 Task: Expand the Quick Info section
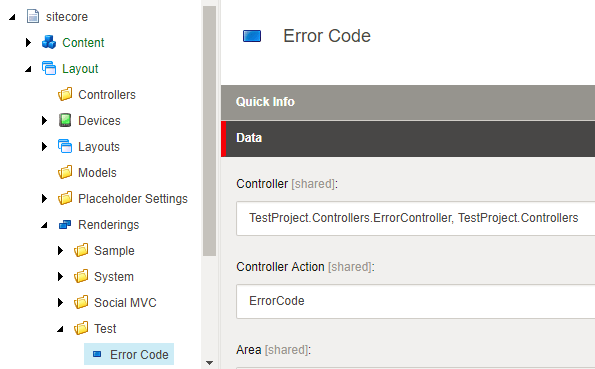click(408, 102)
